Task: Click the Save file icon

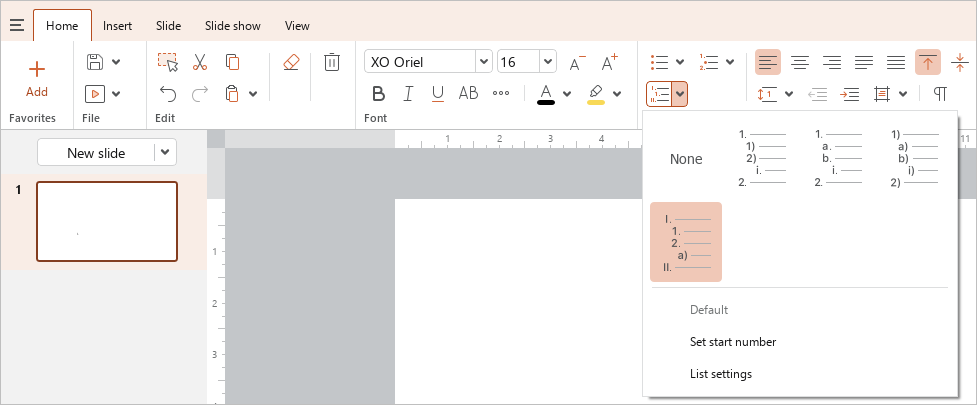Action: click(x=95, y=62)
